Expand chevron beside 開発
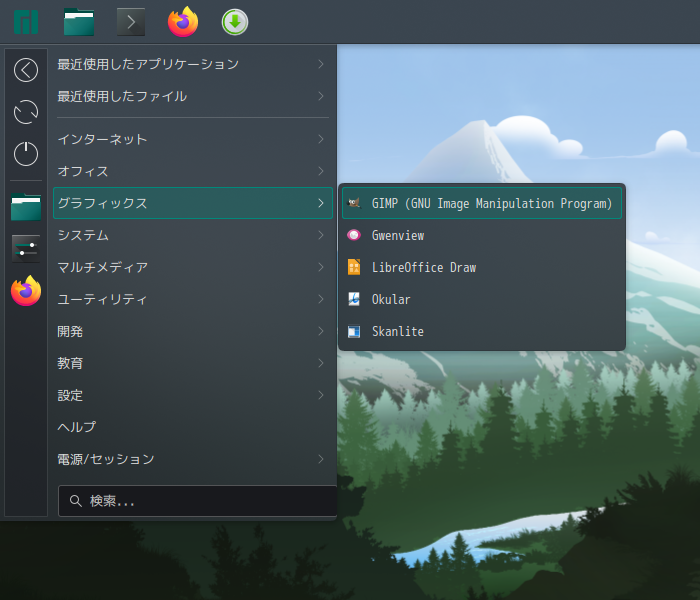Screen dimensions: 700x600 point(321,331)
